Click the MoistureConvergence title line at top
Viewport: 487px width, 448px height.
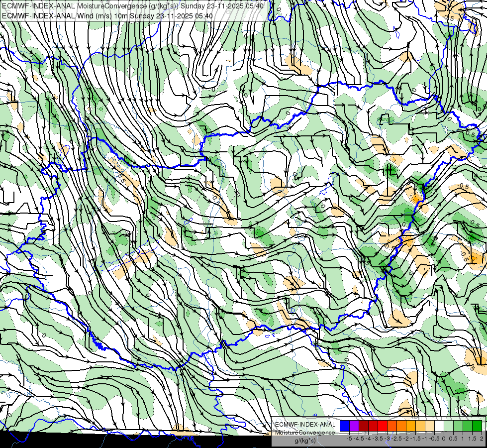pos(133,6)
